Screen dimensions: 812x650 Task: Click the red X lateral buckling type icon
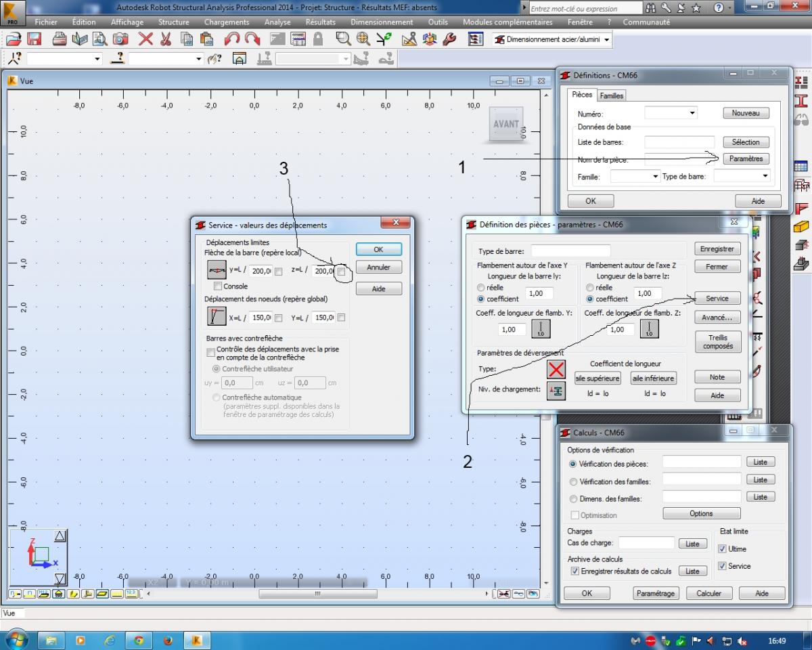point(556,369)
